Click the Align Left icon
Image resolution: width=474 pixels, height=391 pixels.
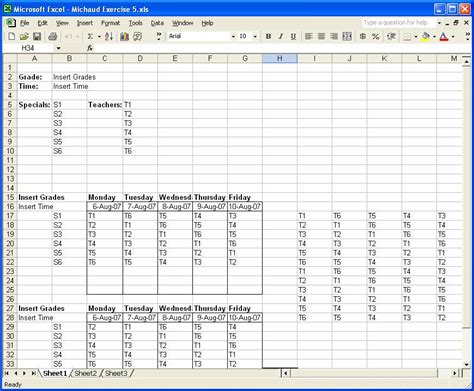(309, 36)
